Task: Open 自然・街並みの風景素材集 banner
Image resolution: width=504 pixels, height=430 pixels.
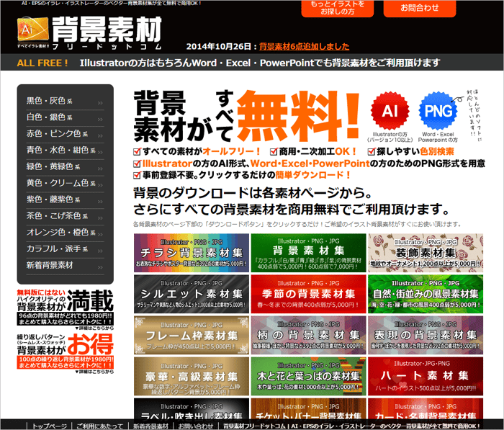Action: pyautogui.click(x=426, y=294)
